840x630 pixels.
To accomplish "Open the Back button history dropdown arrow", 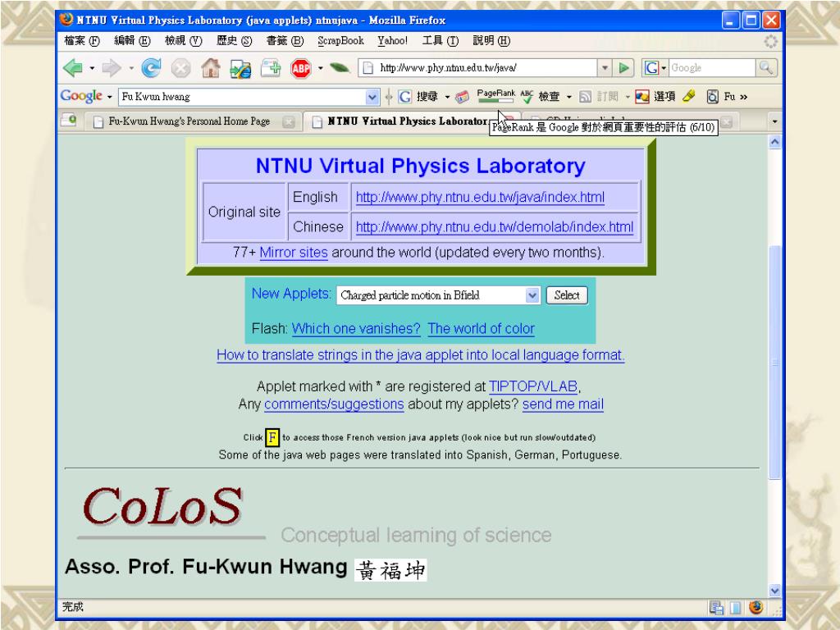I will [92, 68].
